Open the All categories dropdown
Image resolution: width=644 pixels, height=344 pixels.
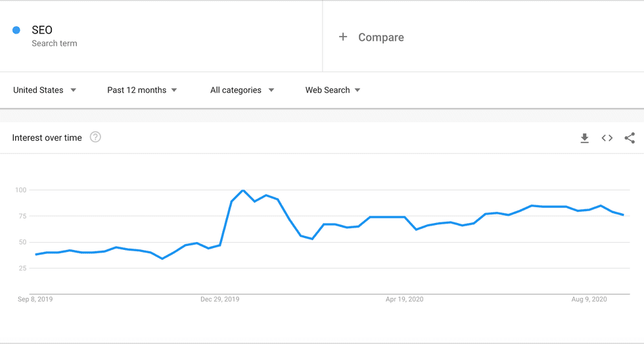tap(242, 90)
